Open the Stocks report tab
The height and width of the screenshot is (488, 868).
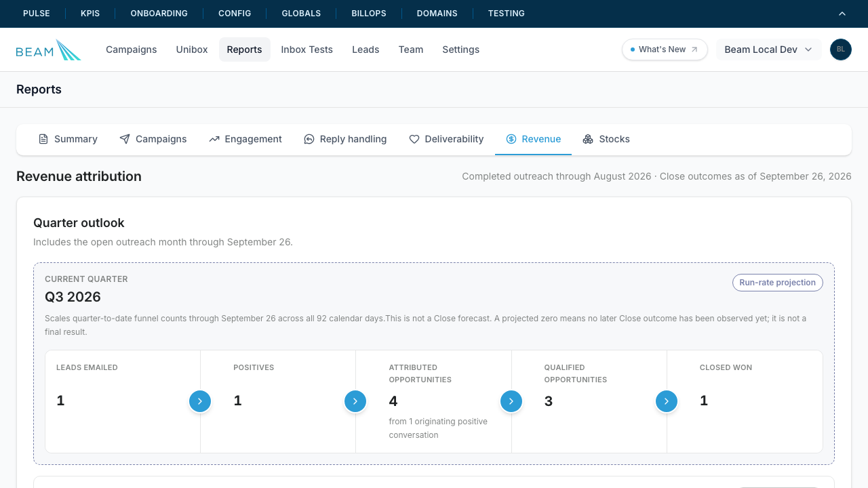tap(606, 139)
